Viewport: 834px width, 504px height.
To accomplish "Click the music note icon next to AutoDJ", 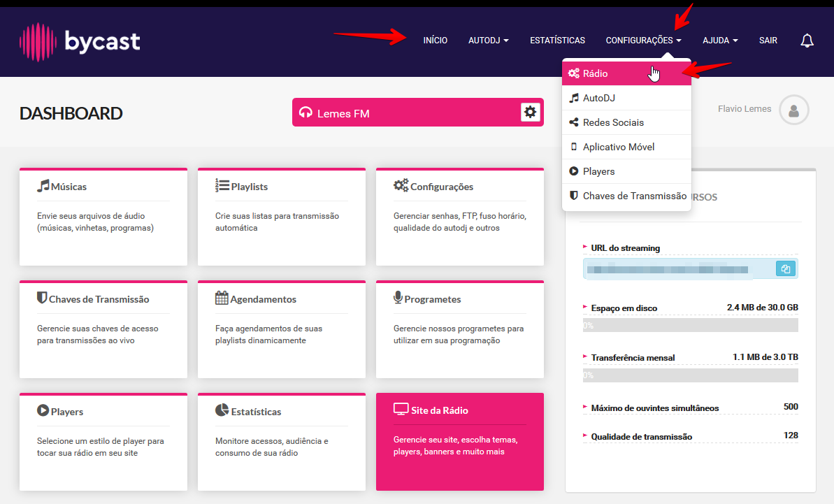I will pyautogui.click(x=574, y=98).
